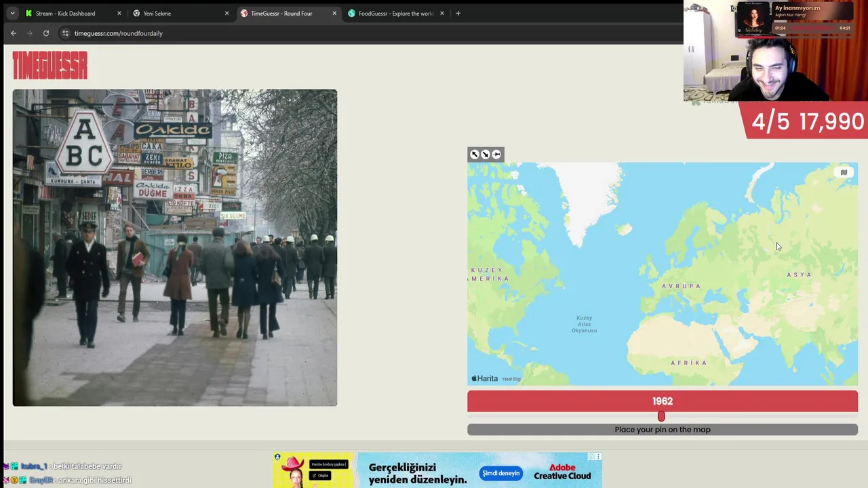This screenshot has width=868, height=488.
Task: Place a pin on Avrupa on the map
Action: tap(681, 286)
